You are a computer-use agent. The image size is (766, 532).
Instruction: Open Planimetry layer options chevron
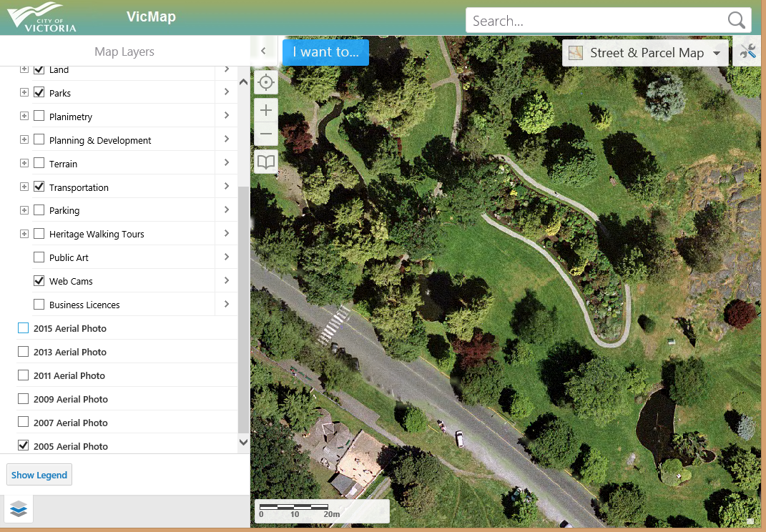226,115
